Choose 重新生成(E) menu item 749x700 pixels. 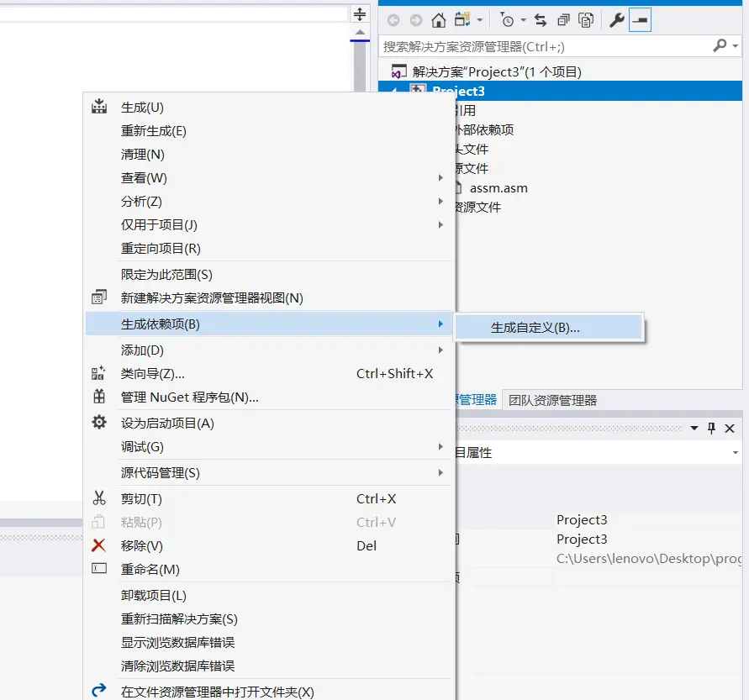[x=269, y=131]
